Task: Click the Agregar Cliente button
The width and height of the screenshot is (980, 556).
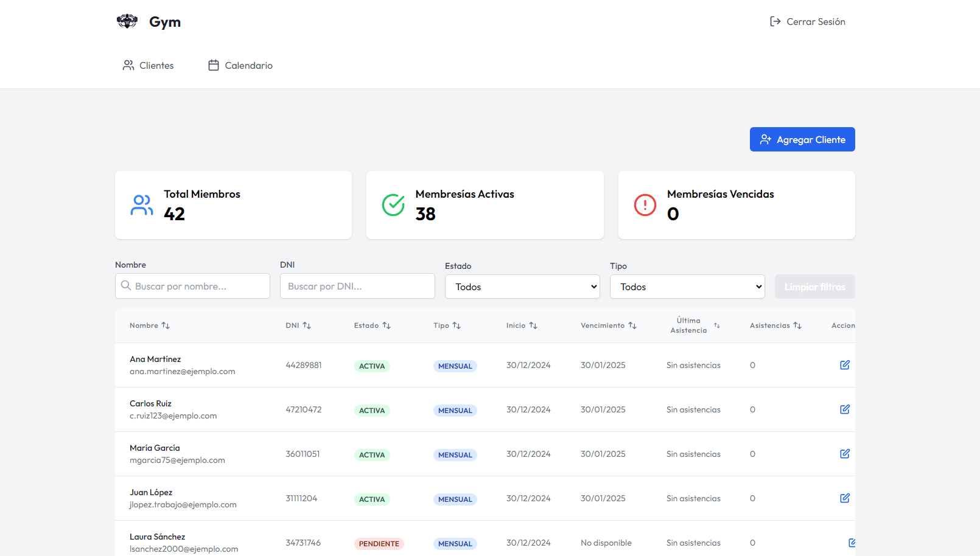Action: 802,139
